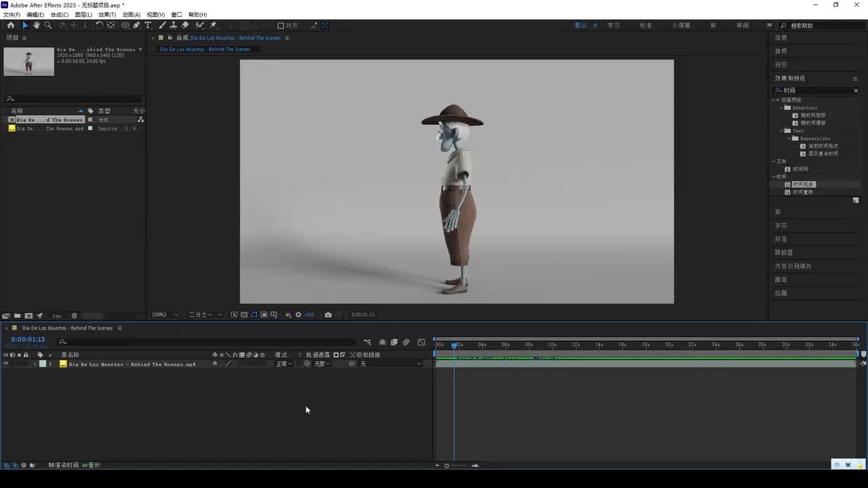Select the Hand tool
Image resolution: width=868 pixels, height=488 pixels.
pyautogui.click(x=37, y=25)
